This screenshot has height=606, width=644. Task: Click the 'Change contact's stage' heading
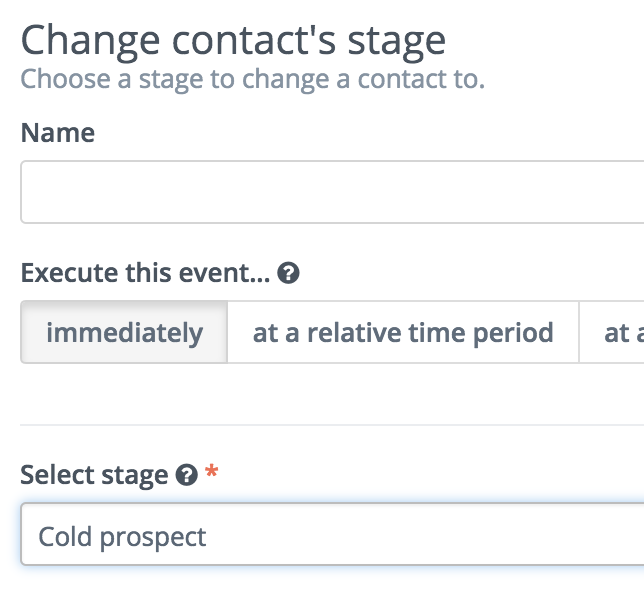click(233, 43)
